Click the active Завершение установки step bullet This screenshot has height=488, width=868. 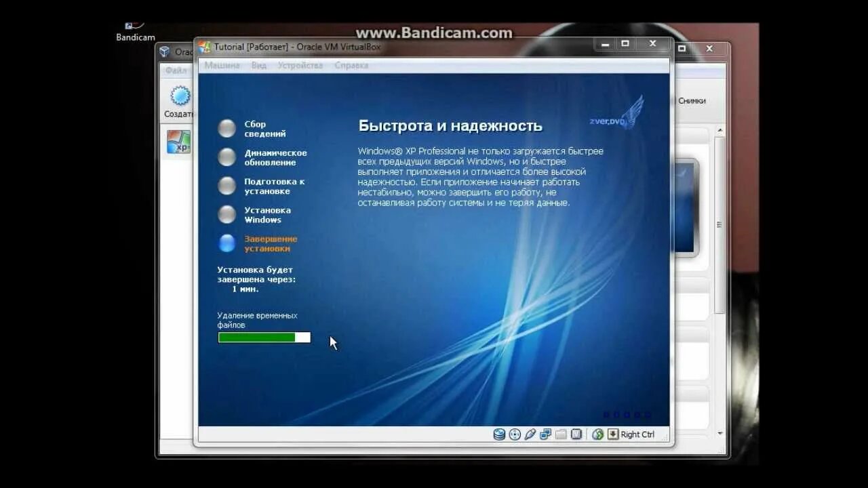click(226, 243)
